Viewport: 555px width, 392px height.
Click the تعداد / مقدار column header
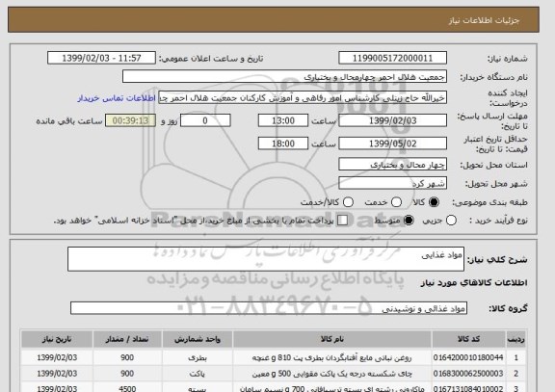coord(127,339)
